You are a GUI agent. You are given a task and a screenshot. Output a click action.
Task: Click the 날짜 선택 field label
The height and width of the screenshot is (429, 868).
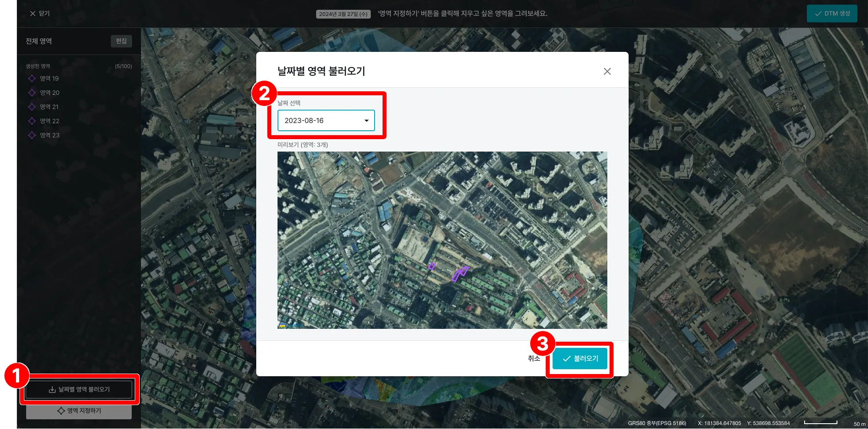point(289,103)
